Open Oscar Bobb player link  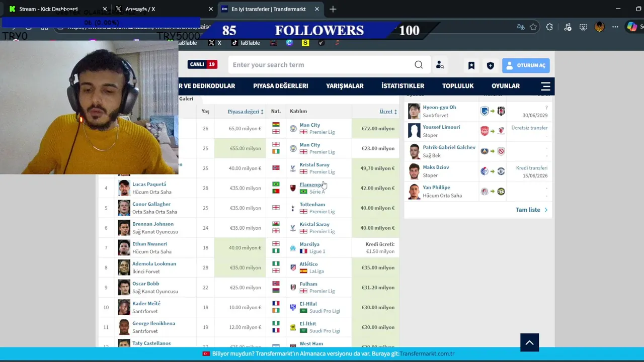145,284
